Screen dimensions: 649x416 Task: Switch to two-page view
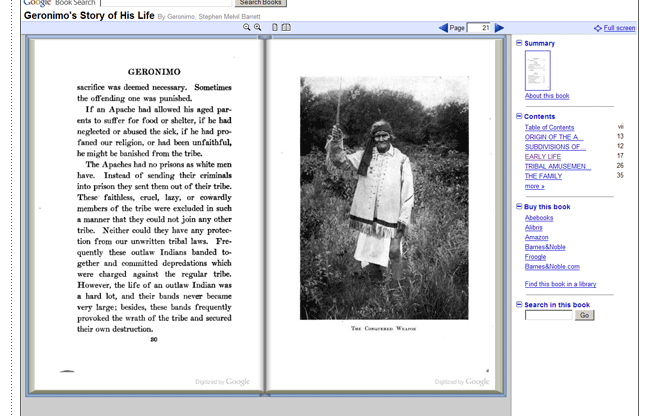tap(286, 28)
